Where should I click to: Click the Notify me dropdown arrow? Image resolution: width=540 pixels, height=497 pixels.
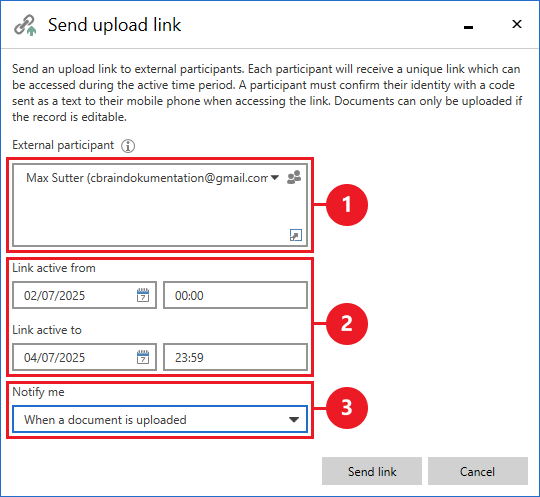tap(294, 420)
